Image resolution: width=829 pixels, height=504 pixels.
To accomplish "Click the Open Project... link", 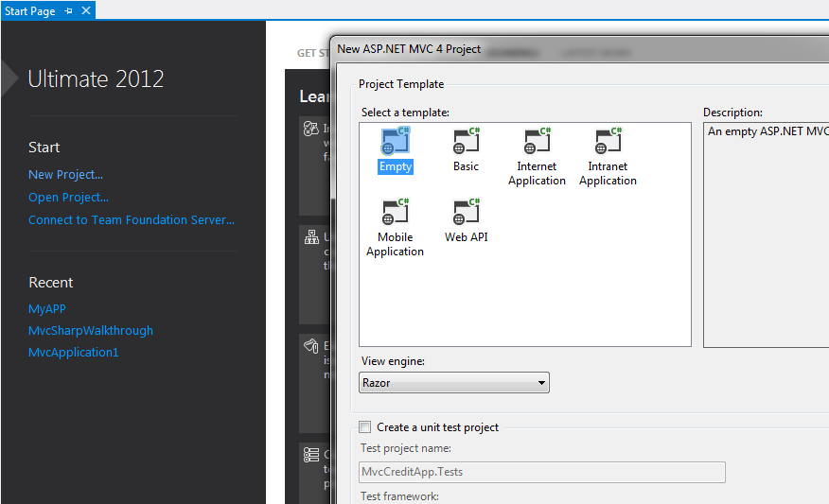I will tap(68, 197).
